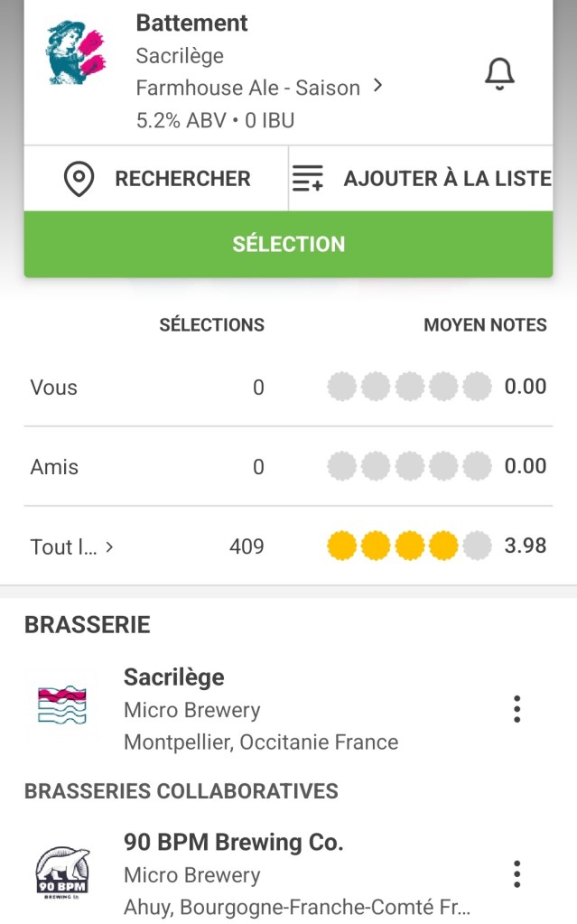Tap the 90 BPM Brewing polar bear logo

[62, 873]
